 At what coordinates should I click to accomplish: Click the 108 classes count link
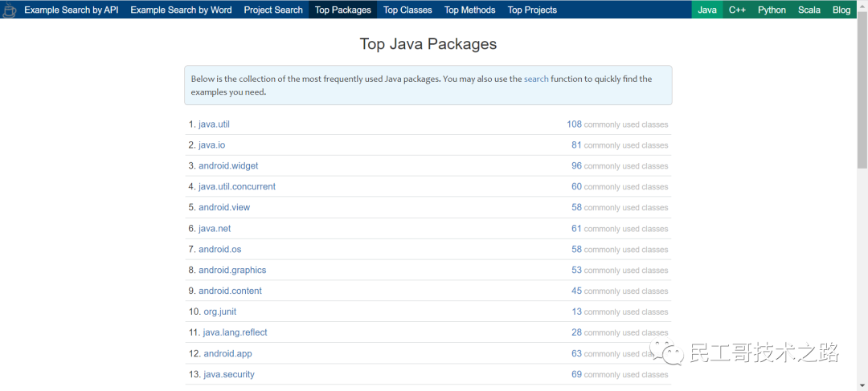tap(574, 124)
